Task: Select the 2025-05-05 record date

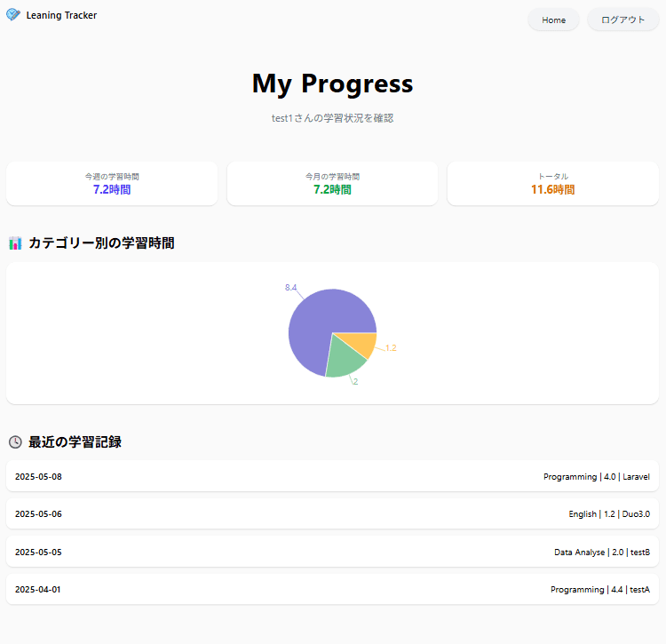Action: [39, 553]
